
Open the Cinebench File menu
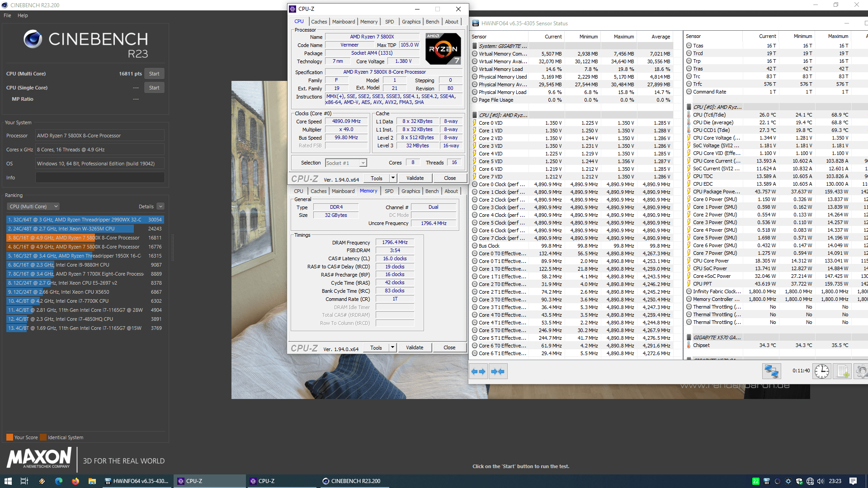[7, 15]
